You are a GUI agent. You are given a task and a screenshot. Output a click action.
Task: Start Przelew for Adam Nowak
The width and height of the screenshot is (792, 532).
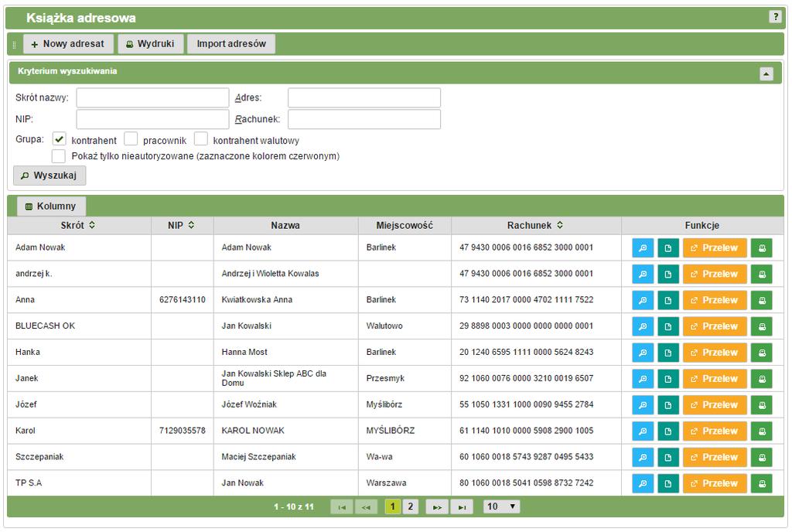pos(715,248)
